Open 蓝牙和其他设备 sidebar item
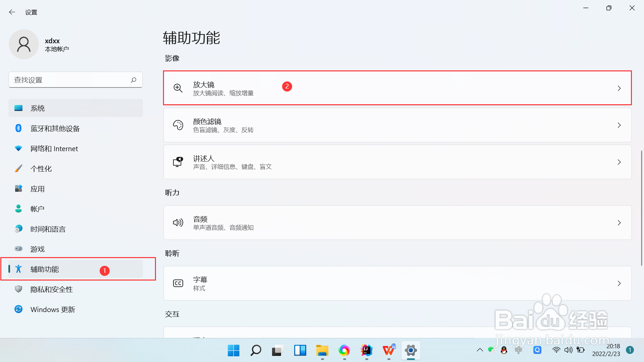Viewport: 644px width, 362px height. coord(55,129)
